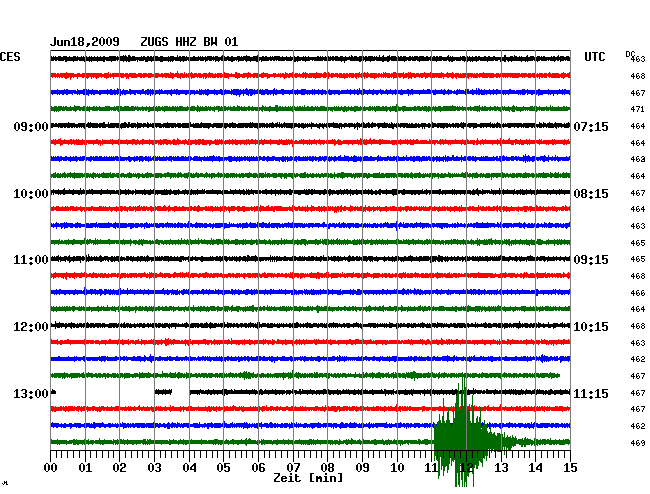Click the '10:15' UTC time label
The height and width of the screenshot is (494, 650).
pyautogui.click(x=591, y=327)
